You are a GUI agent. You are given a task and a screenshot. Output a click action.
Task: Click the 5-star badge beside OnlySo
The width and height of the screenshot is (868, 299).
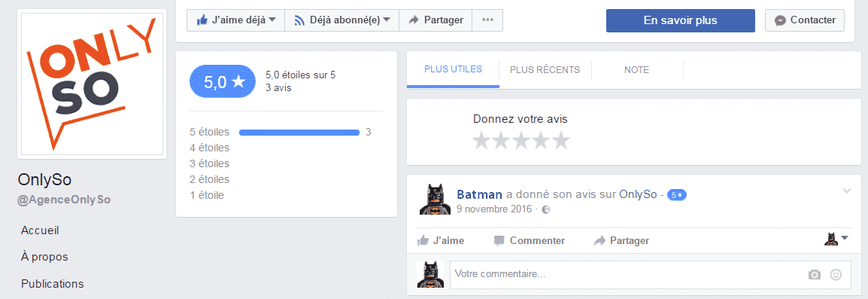pos(677,195)
